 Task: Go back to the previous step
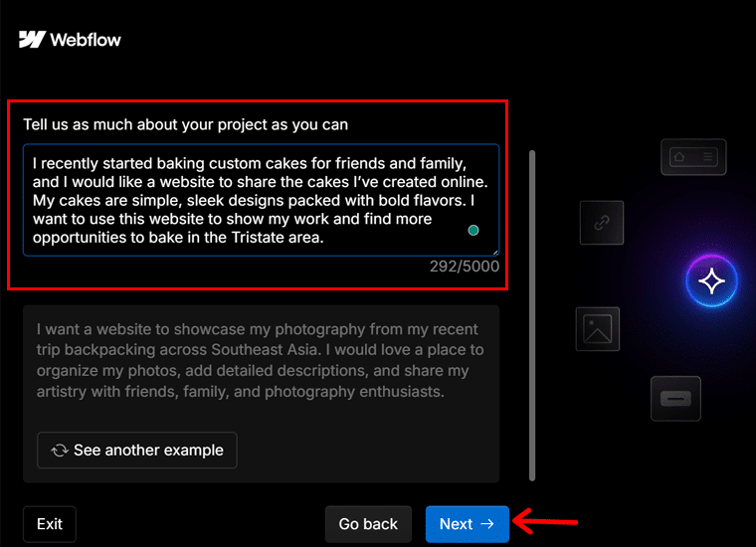(x=368, y=524)
